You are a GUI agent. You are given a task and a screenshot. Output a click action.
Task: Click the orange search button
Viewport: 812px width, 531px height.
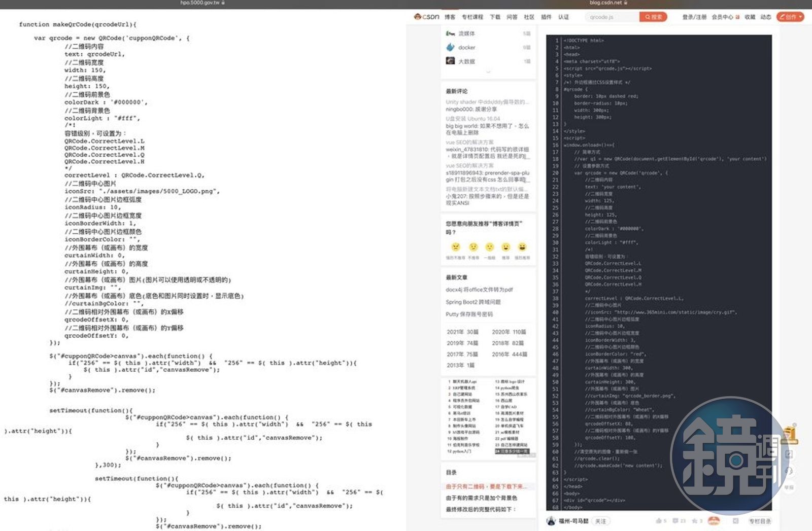pos(653,17)
